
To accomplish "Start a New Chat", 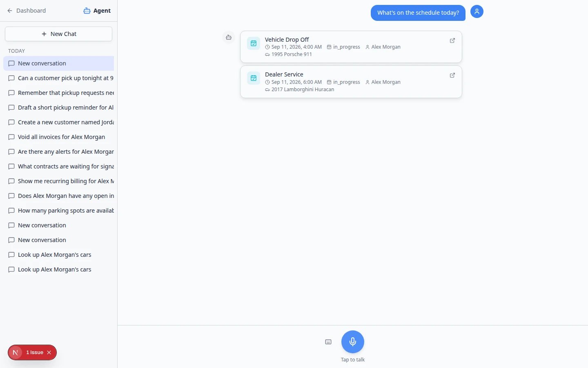I will point(58,34).
